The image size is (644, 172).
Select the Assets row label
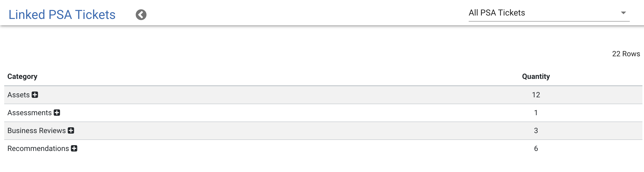(x=18, y=95)
